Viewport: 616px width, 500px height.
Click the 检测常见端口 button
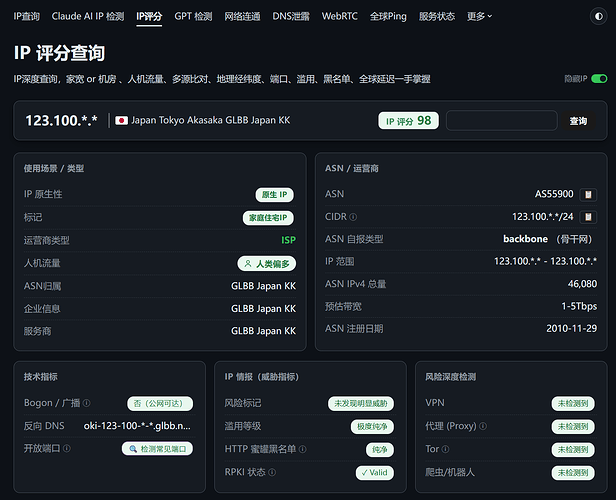[x=158, y=449]
